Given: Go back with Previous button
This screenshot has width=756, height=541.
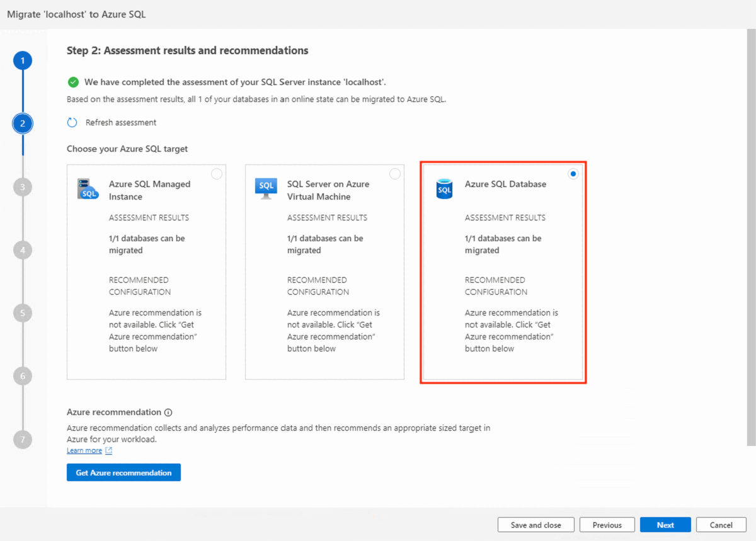Looking at the screenshot, I should (x=607, y=525).
